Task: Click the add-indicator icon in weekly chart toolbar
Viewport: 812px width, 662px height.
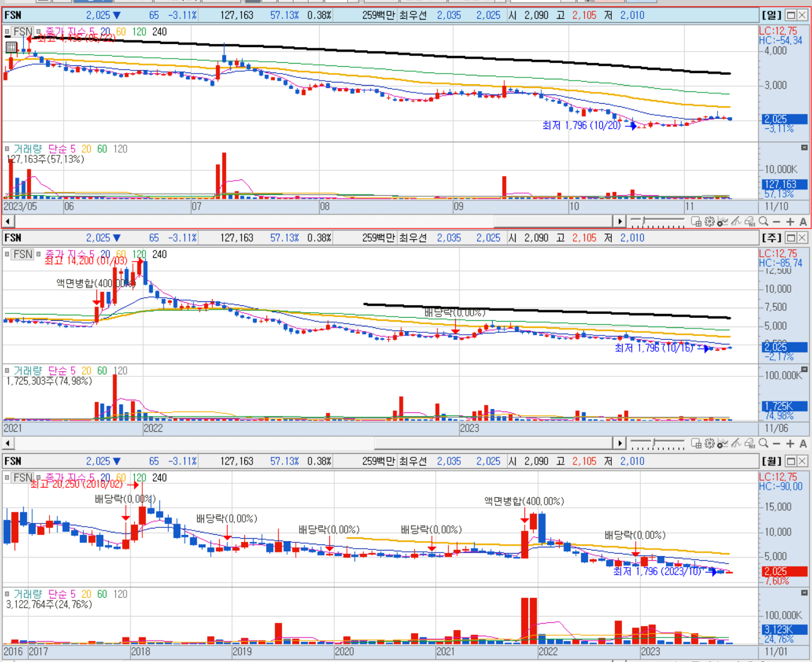Action: coord(723,444)
